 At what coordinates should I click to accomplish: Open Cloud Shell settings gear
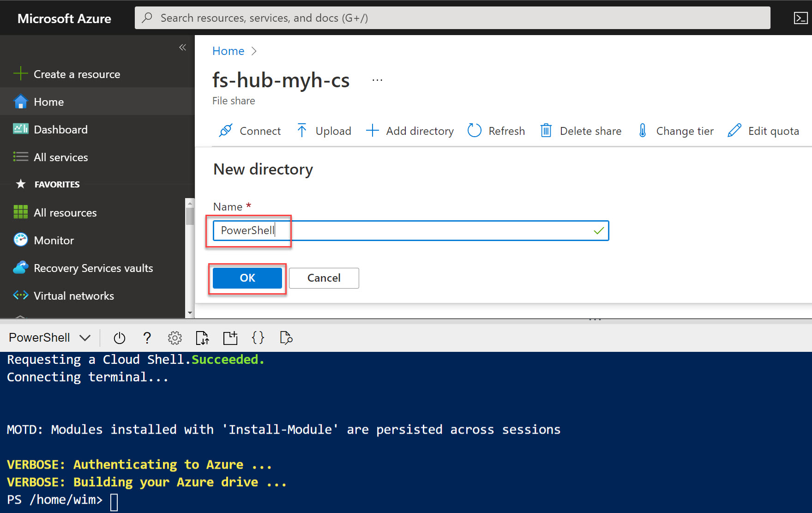click(x=175, y=338)
